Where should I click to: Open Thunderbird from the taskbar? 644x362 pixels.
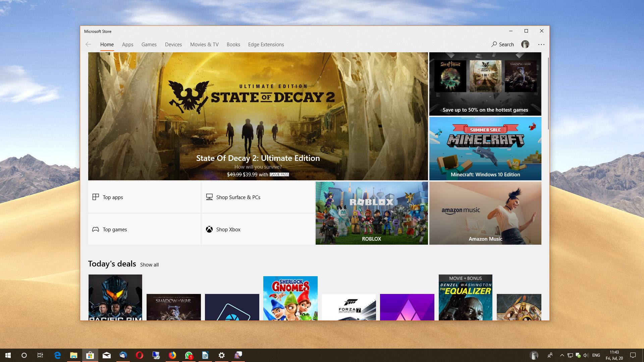click(x=123, y=355)
